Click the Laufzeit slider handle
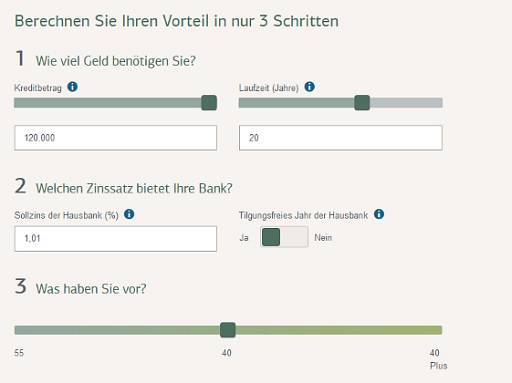512x383 pixels. tap(362, 103)
